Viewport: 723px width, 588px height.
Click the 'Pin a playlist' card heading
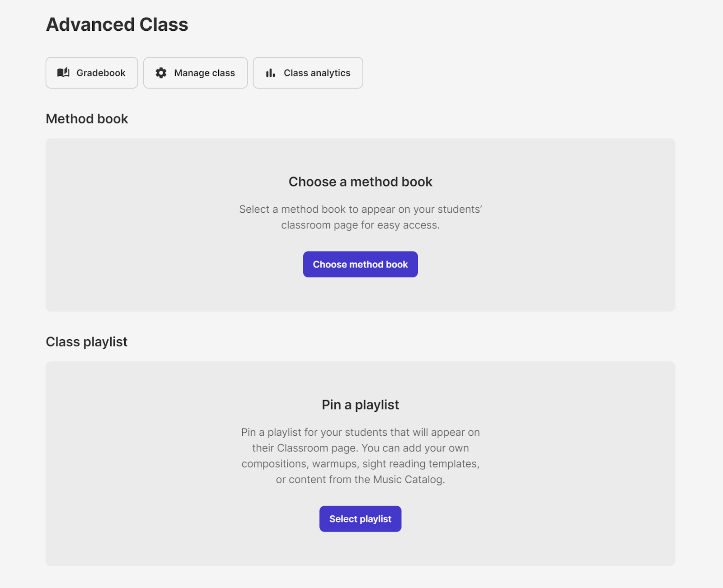pyautogui.click(x=360, y=405)
